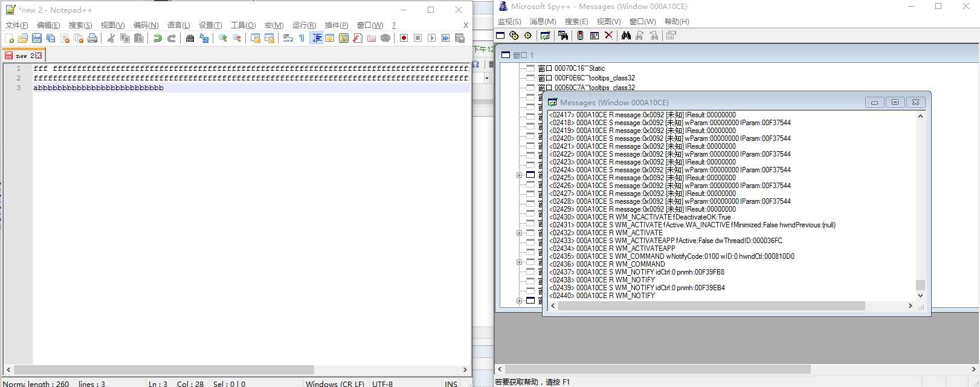
Task: Click the Copy icon in Notepad++ toolbar
Action: (x=125, y=38)
